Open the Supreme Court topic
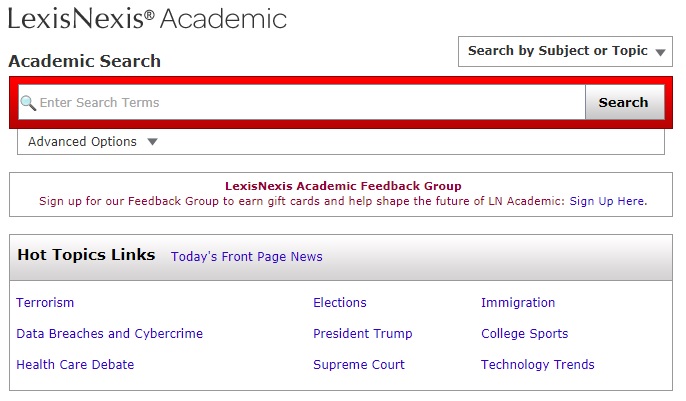686x401 pixels. (359, 365)
